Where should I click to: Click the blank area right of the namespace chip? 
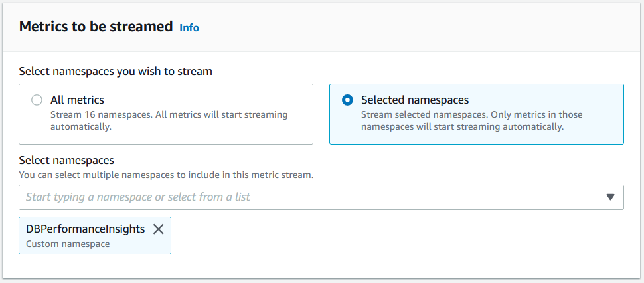pos(398,236)
